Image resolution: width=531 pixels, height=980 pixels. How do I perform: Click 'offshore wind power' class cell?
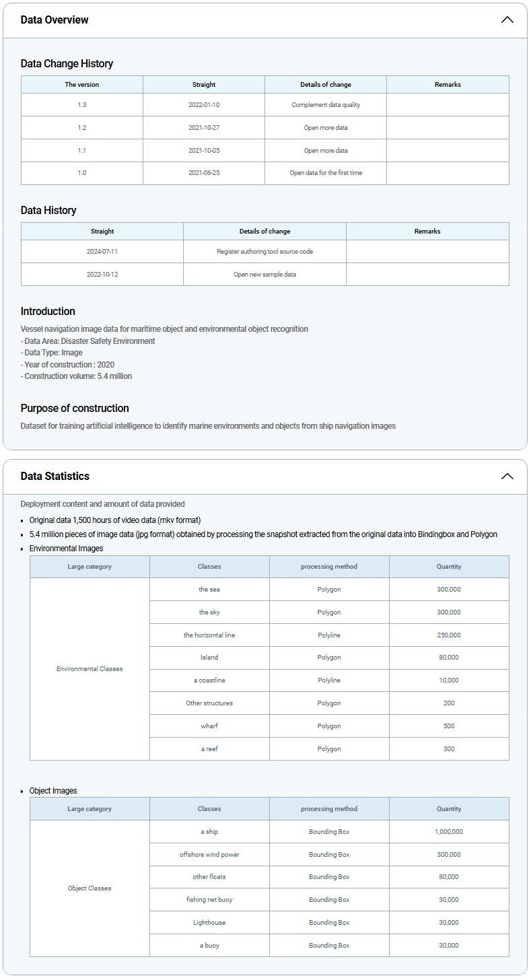(x=209, y=855)
